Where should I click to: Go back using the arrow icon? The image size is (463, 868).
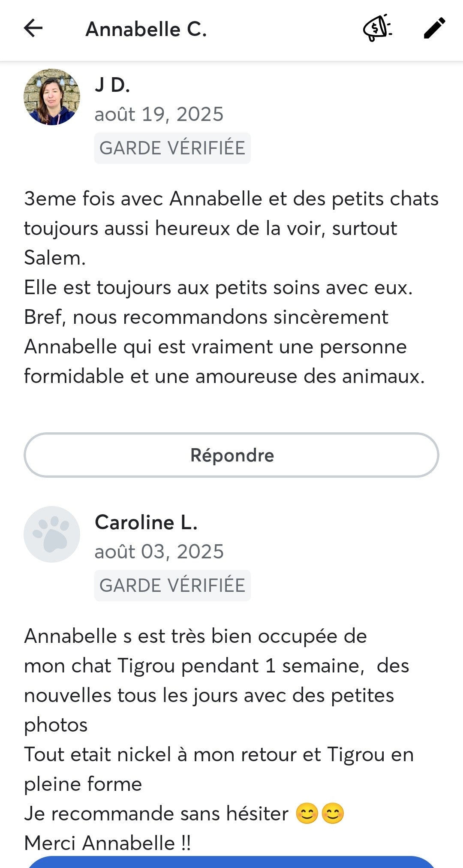pyautogui.click(x=33, y=29)
